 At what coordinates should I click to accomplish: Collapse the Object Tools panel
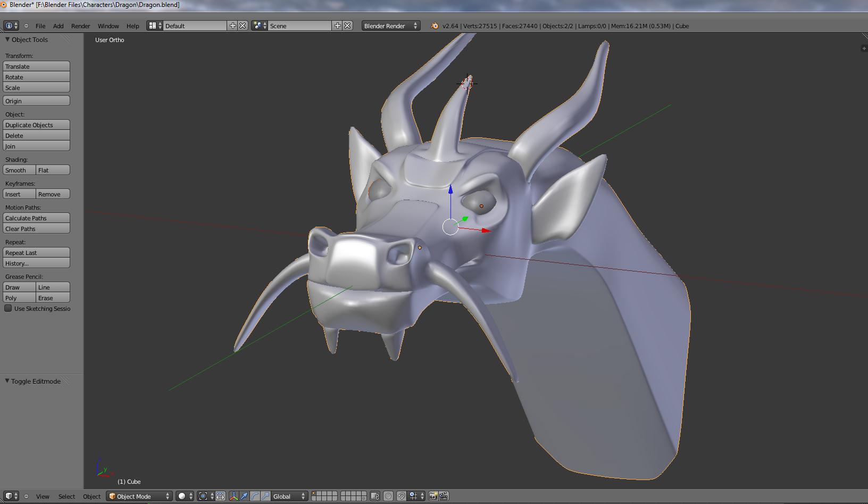click(7, 39)
